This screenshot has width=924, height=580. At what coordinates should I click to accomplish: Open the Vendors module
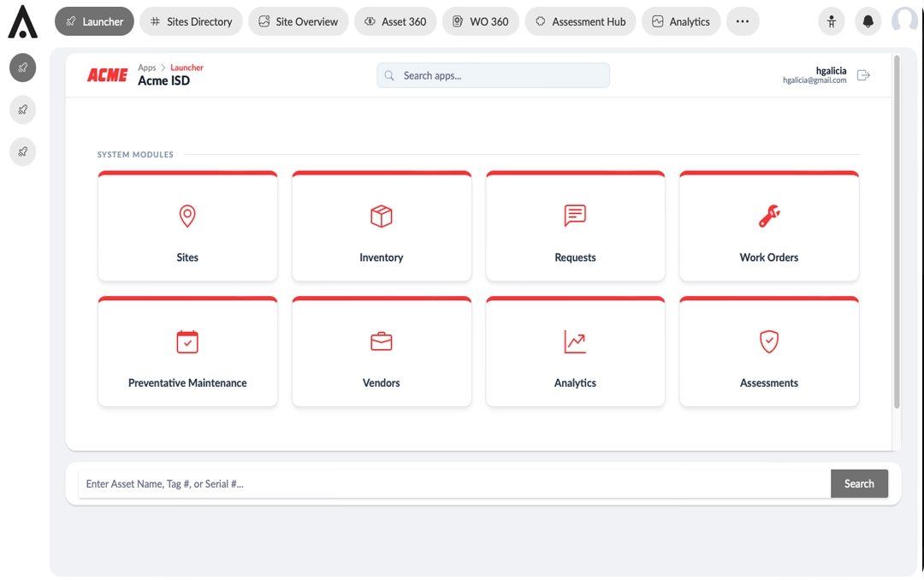(x=381, y=351)
